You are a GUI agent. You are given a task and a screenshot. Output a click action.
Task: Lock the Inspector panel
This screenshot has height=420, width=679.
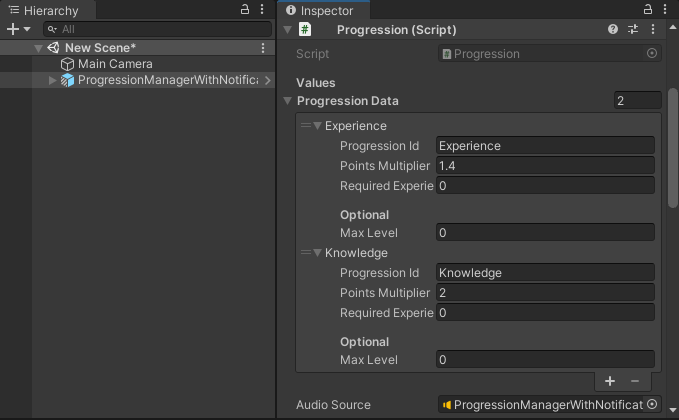[648, 10]
